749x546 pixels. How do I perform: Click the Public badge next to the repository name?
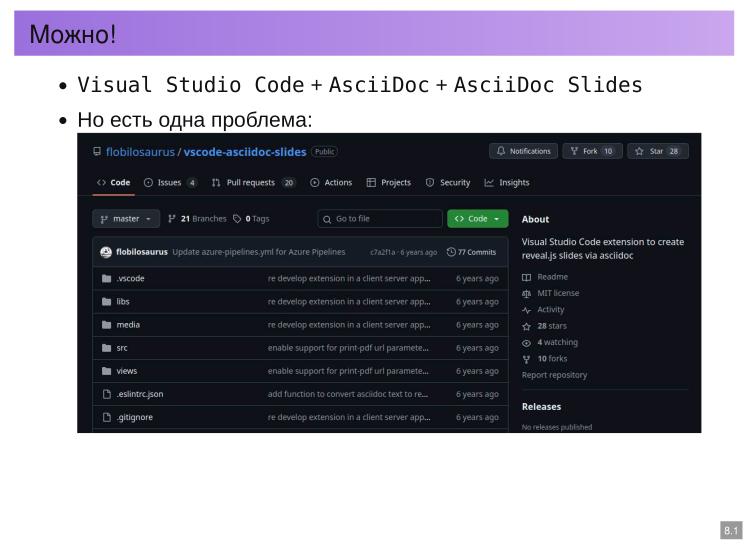click(x=324, y=151)
